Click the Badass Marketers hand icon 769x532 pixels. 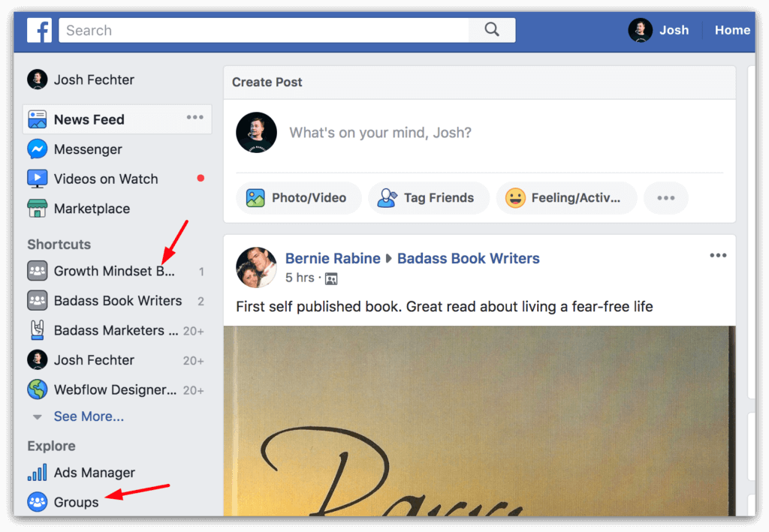[38, 331]
